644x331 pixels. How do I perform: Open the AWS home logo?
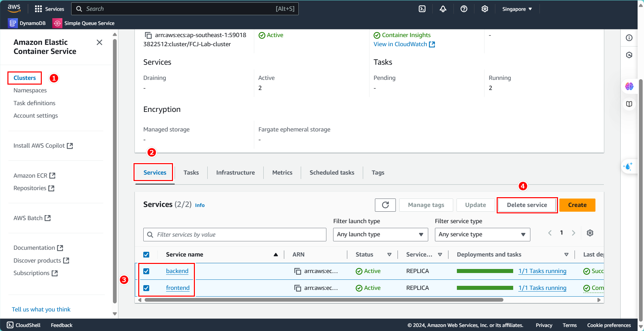14,9
